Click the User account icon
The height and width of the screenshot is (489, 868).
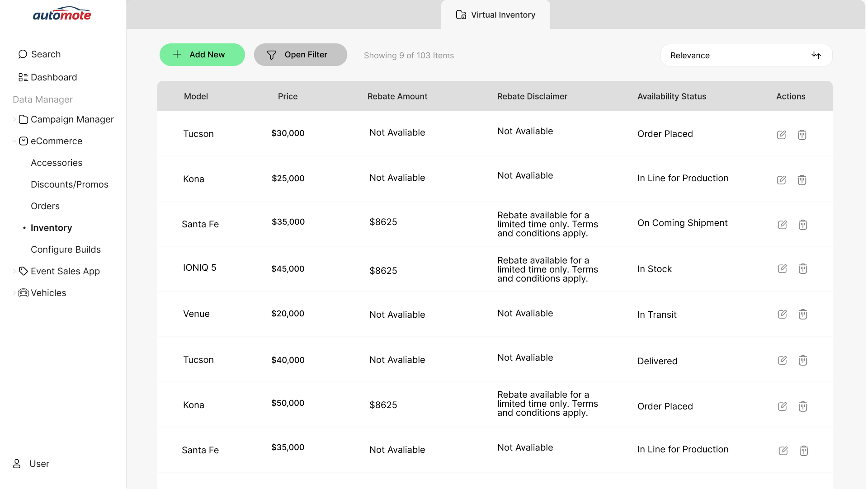click(16, 464)
